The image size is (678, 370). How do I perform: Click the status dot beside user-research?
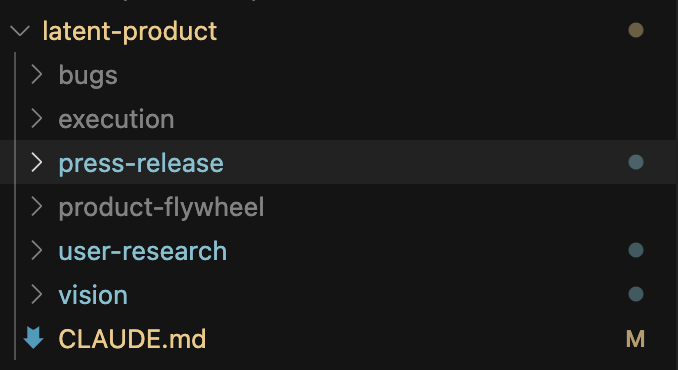(x=636, y=250)
